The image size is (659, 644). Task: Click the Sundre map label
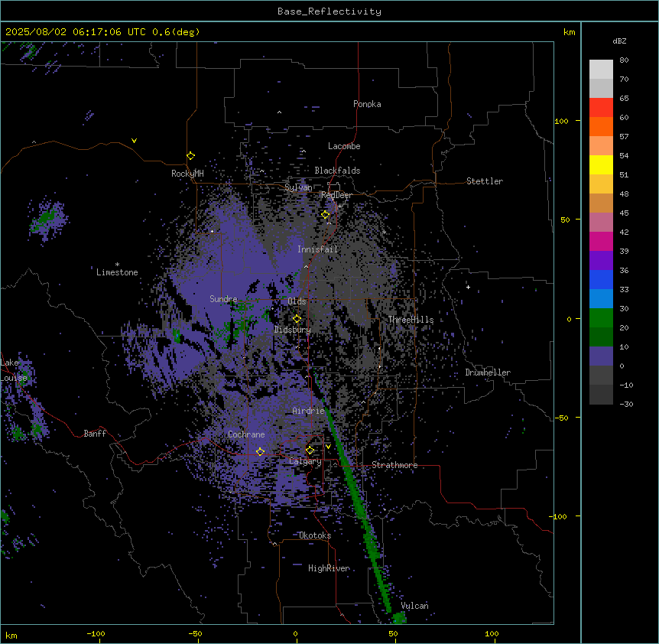(x=223, y=299)
